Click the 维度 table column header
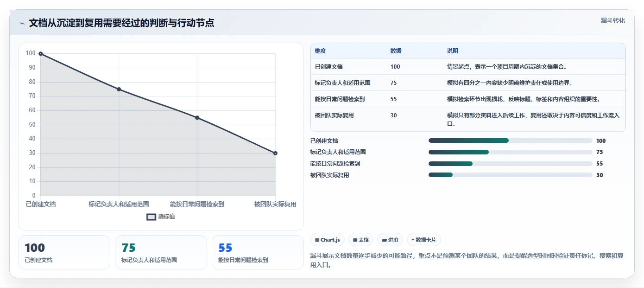This screenshot has width=644, height=288. pyautogui.click(x=321, y=51)
